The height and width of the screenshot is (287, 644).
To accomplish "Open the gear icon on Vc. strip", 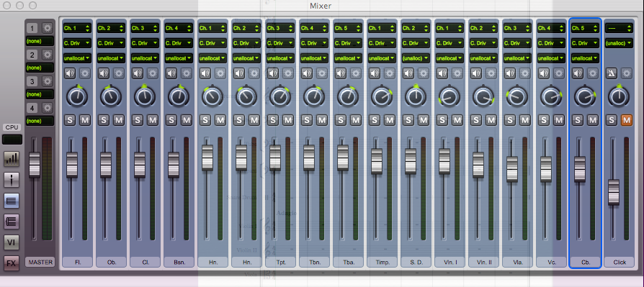I will pos(558,73).
